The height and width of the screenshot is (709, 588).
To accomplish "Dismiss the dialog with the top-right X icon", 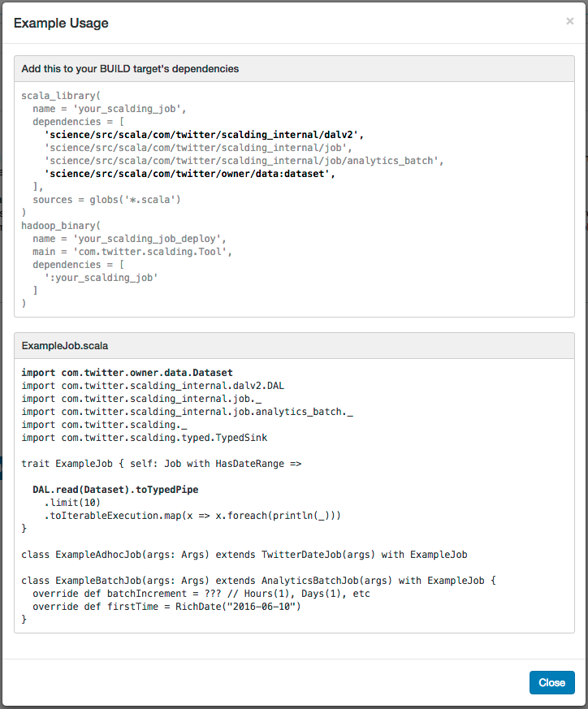I will tap(569, 21).
